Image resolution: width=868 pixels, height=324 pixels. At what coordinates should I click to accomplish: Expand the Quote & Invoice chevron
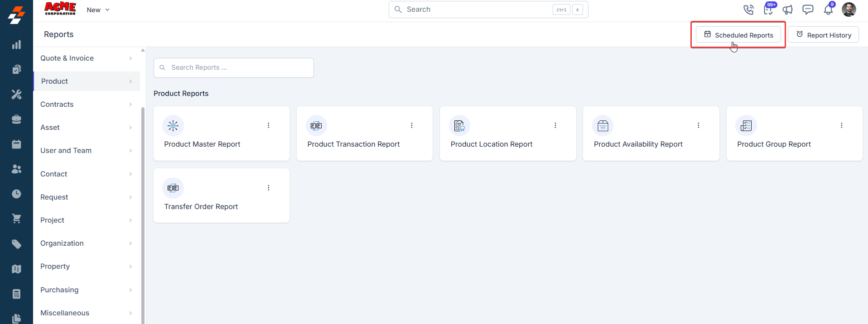[x=130, y=58]
